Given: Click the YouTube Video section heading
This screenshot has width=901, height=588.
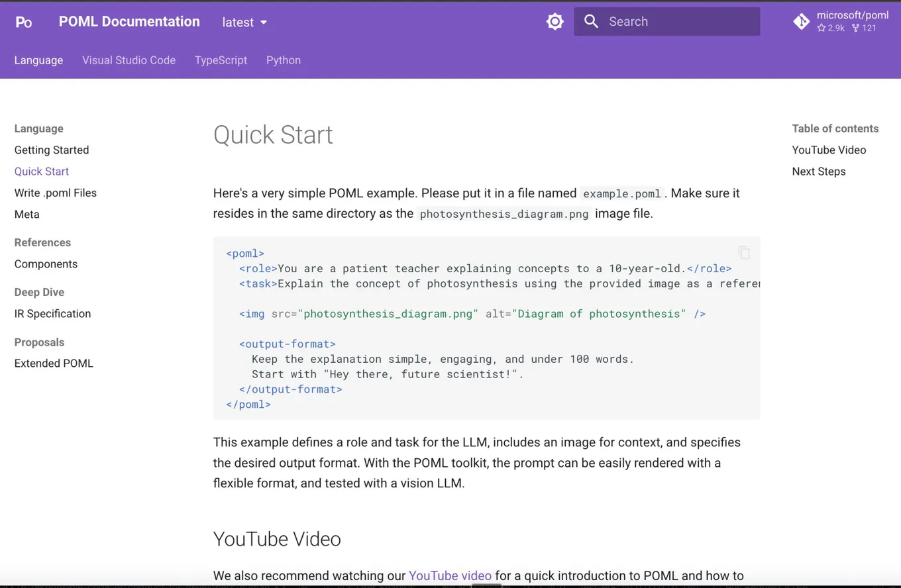Looking at the screenshot, I should pyautogui.click(x=277, y=538).
